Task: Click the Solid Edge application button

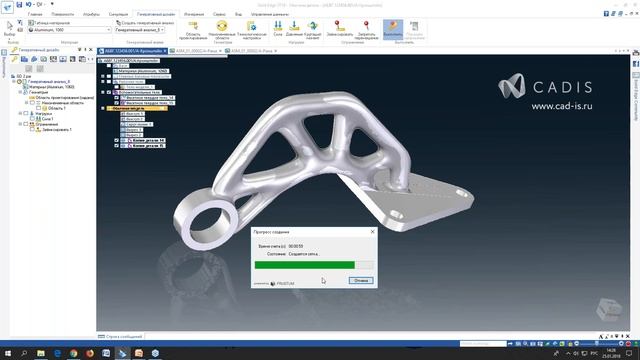Action: click(x=7, y=7)
